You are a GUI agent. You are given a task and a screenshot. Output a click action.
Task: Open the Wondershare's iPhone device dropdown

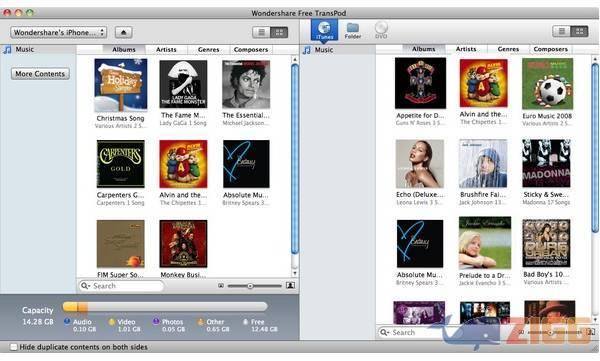pyautogui.click(x=59, y=33)
